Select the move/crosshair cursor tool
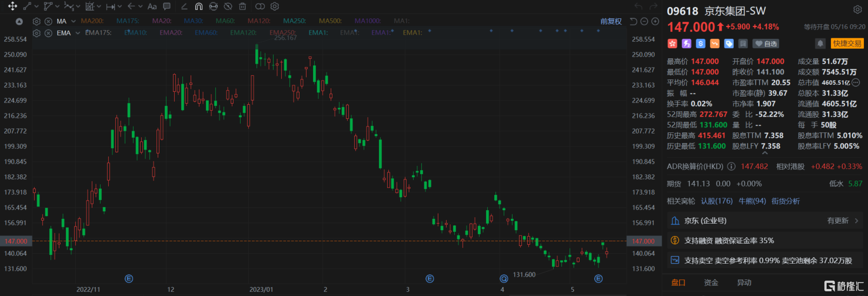Viewport: 868px width, 296px height. [12, 6]
